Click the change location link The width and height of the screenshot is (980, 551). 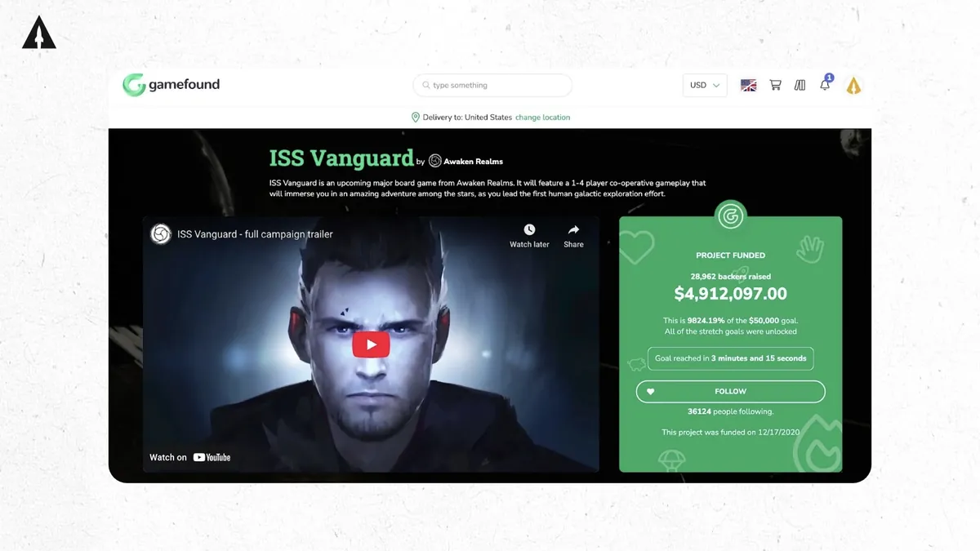coord(542,118)
